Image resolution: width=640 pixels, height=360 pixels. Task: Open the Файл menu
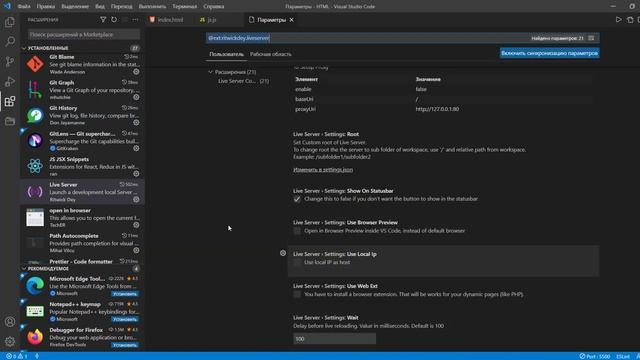click(24, 7)
